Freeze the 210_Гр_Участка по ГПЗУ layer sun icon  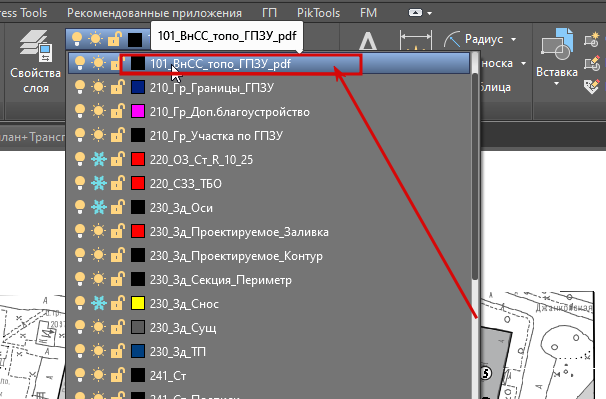coord(98,135)
